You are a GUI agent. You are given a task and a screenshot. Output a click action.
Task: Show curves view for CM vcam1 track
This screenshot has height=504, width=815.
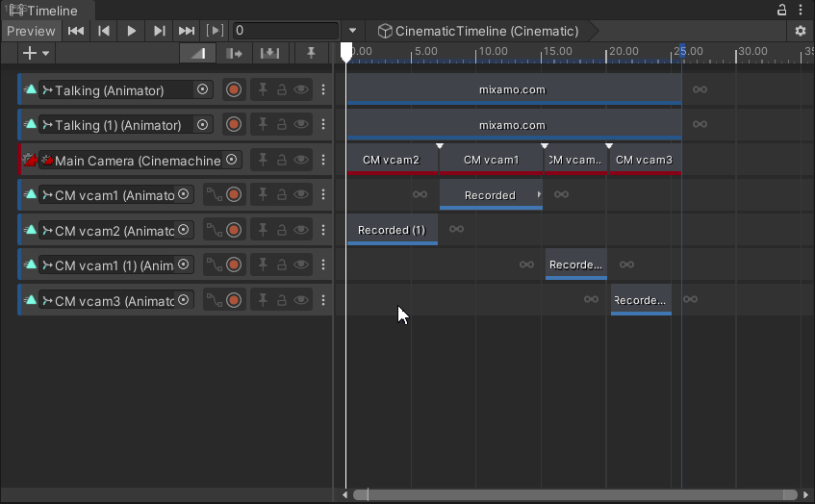pyautogui.click(x=215, y=195)
